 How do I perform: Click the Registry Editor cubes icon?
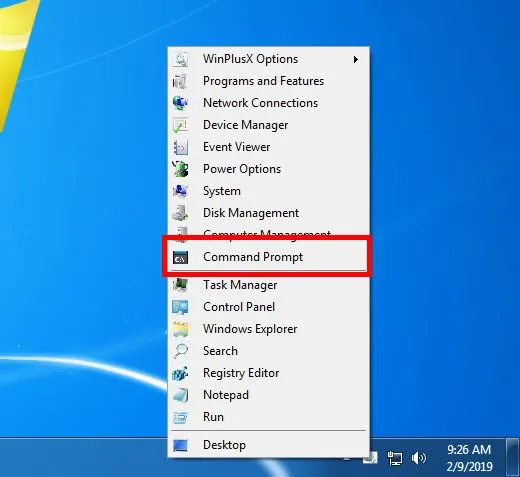[x=180, y=373]
